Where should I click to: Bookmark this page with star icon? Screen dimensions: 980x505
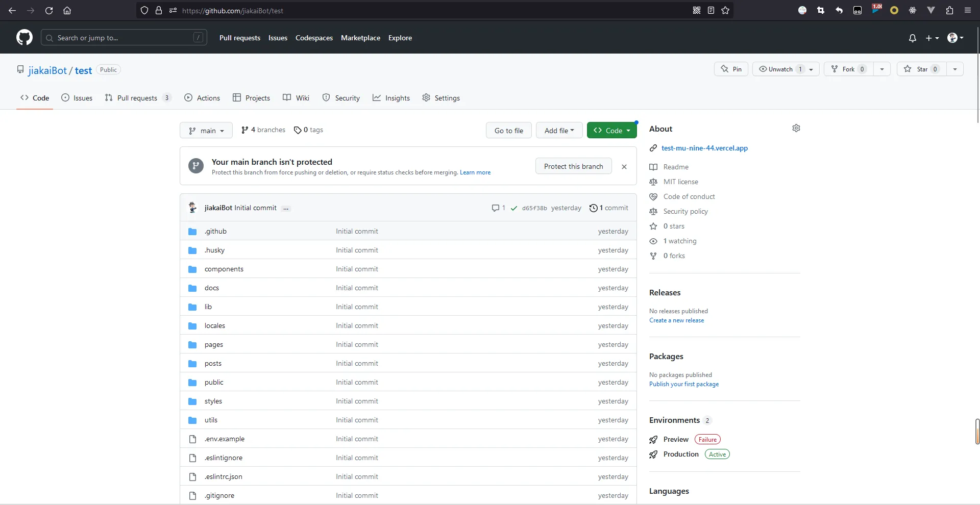click(x=725, y=10)
